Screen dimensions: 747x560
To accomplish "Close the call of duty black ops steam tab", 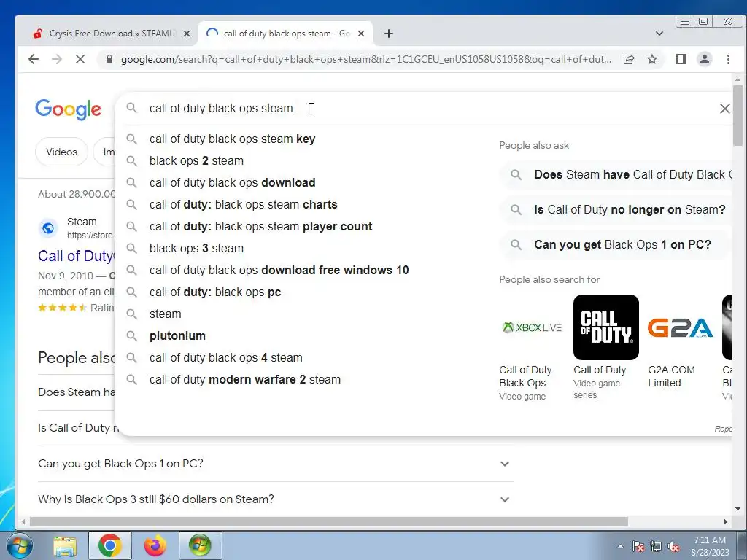I will [361, 34].
